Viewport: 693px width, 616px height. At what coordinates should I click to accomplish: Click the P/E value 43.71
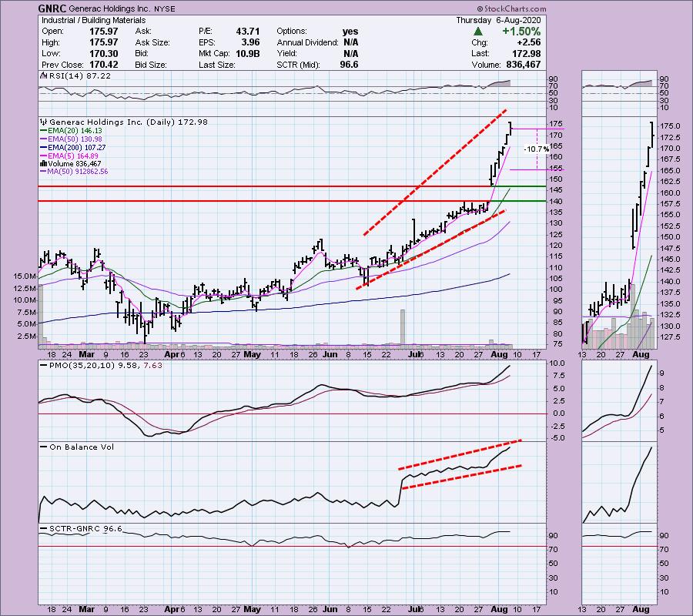(247, 32)
